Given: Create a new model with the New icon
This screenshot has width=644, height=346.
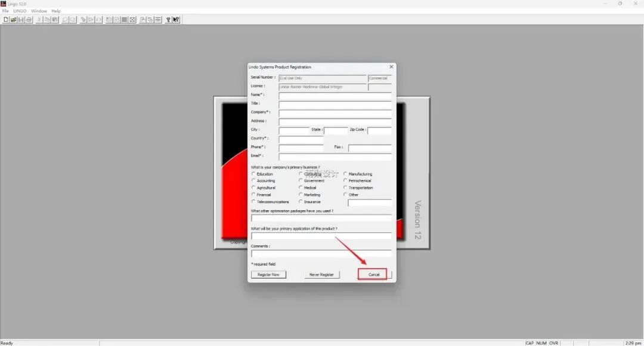Looking at the screenshot, I should pos(6,19).
